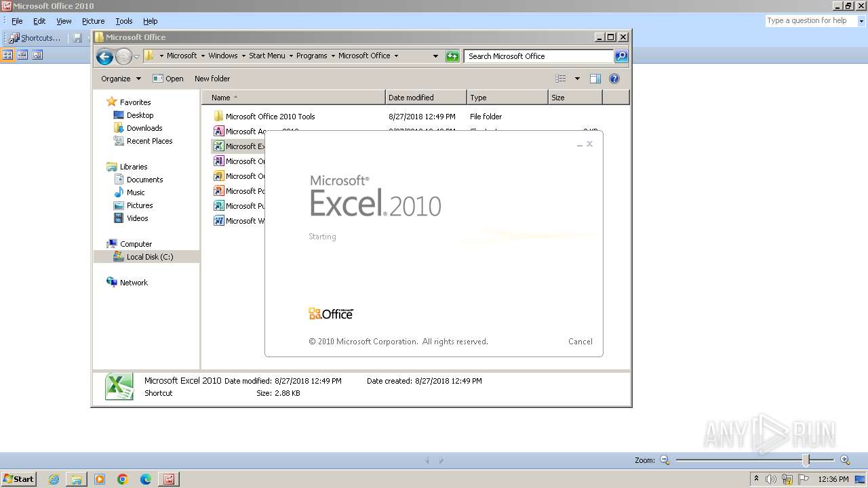Click the Windows Start button
Image resolution: width=868 pixels, height=488 pixels.
(x=18, y=479)
